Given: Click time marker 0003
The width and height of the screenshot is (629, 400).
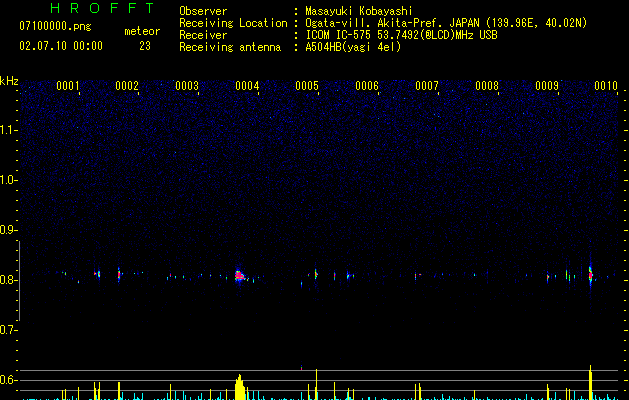Looking at the screenshot, I should click(187, 86).
